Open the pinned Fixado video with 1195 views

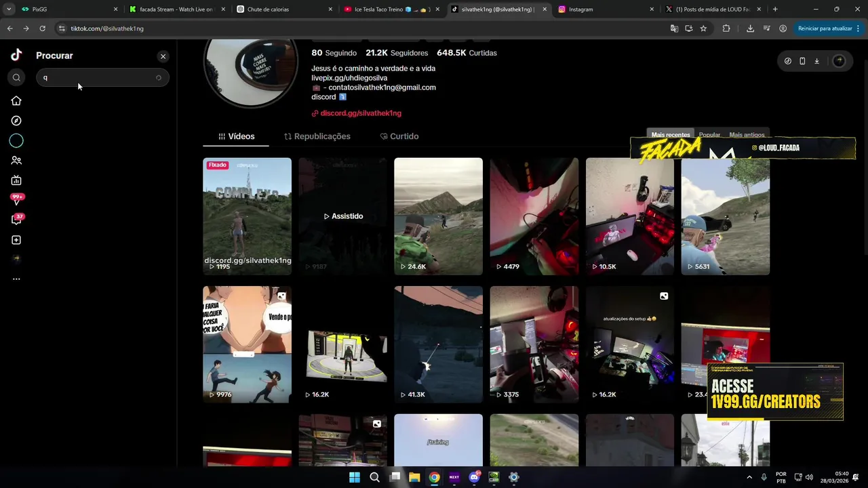coord(247,216)
